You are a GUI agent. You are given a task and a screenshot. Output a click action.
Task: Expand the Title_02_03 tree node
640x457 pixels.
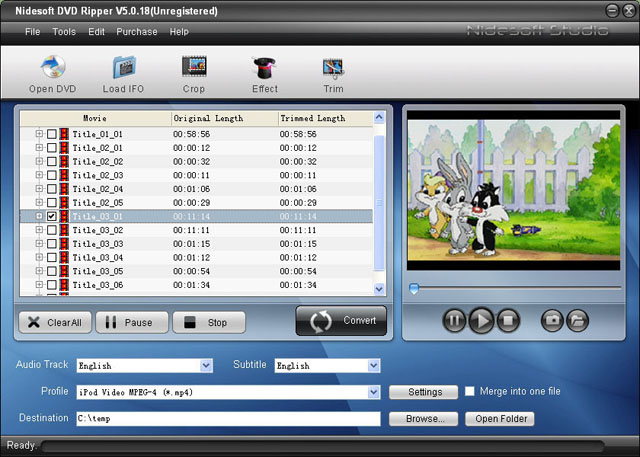click(40, 175)
